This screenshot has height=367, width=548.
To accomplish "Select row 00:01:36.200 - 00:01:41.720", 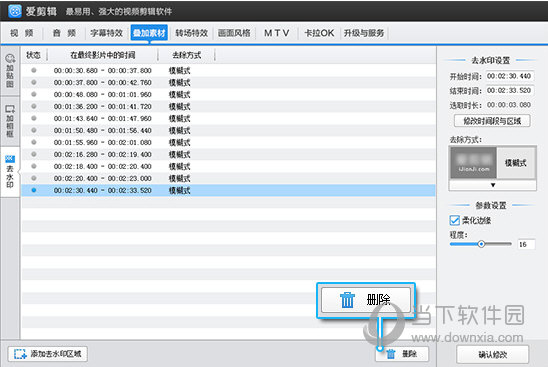I will 229,106.
